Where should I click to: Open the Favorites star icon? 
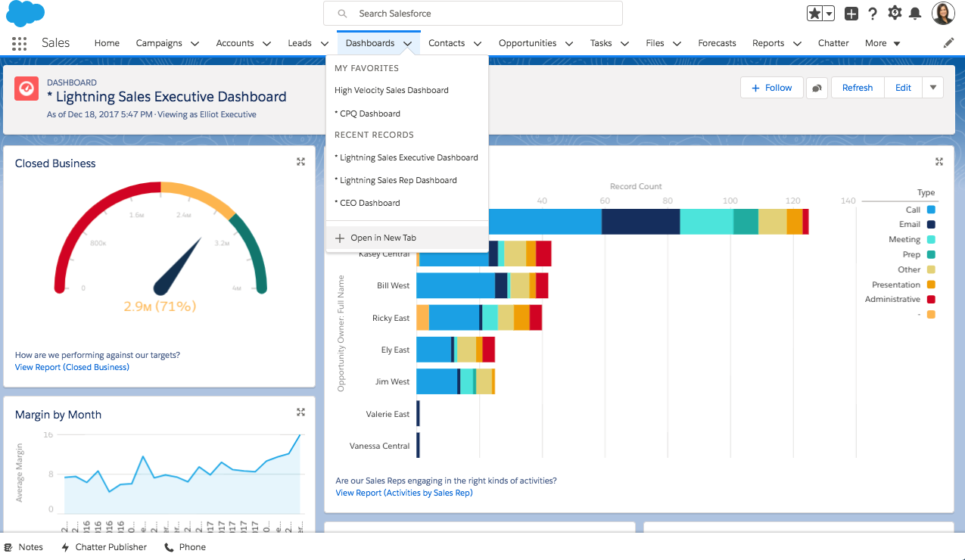814,14
